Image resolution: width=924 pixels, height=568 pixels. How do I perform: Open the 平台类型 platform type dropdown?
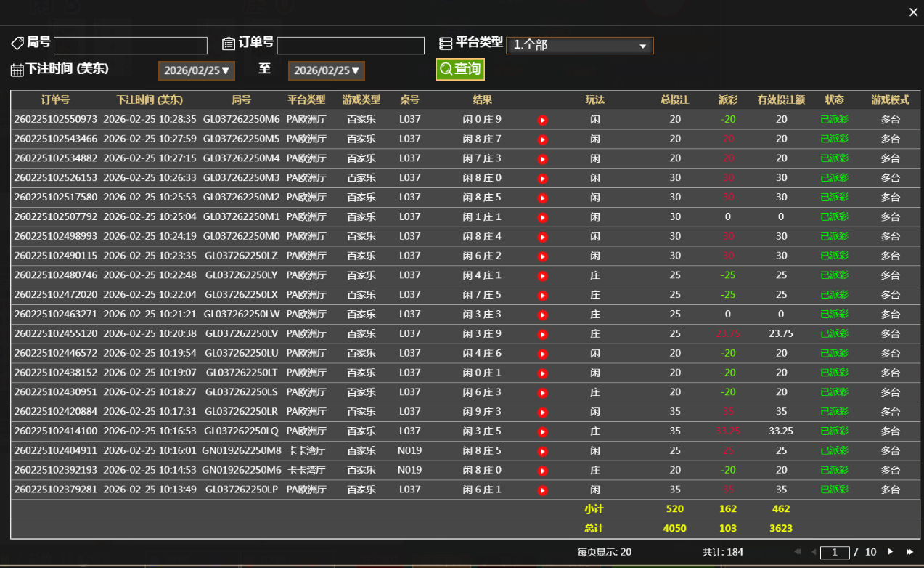[x=579, y=46]
